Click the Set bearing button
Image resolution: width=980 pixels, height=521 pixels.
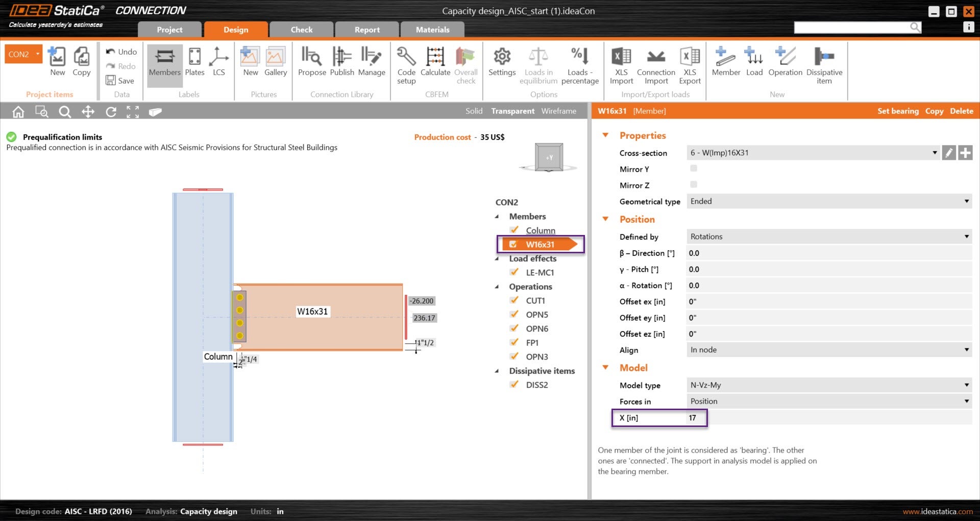(898, 111)
